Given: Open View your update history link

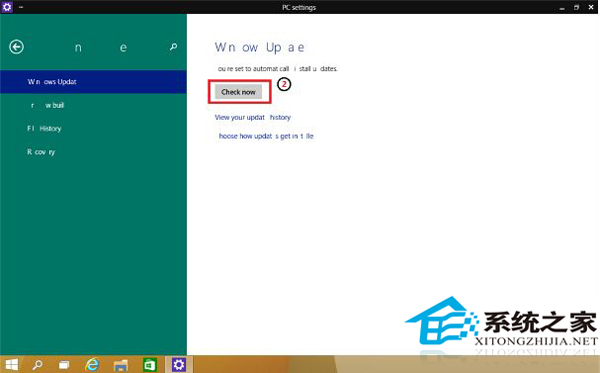Looking at the screenshot, I should 253,117.
